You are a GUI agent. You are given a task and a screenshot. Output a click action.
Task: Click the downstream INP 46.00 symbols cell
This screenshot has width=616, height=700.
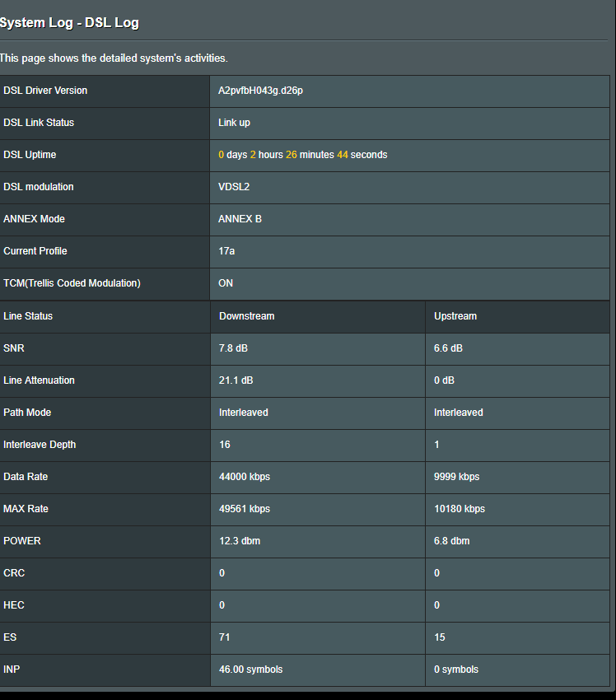pos(318,670)
